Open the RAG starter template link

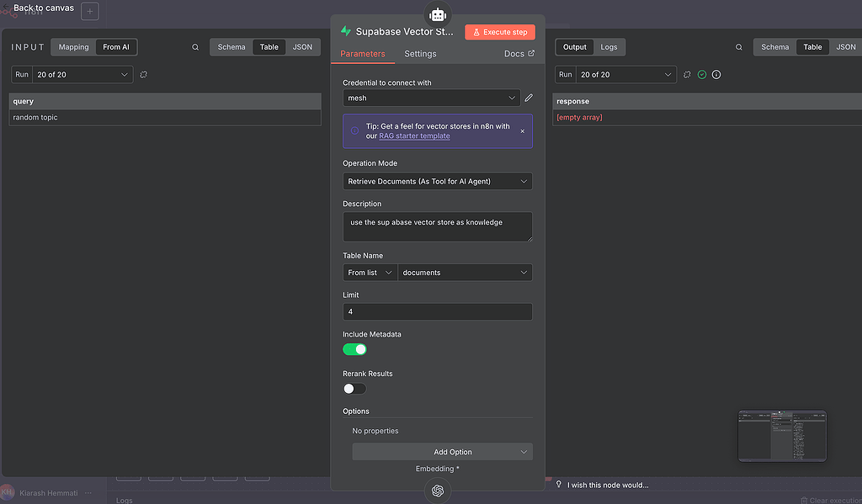414,136
